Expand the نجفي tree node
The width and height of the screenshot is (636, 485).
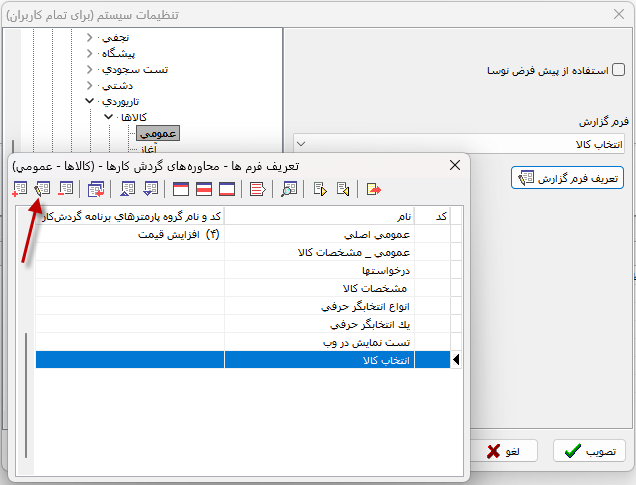pos(90,37)
